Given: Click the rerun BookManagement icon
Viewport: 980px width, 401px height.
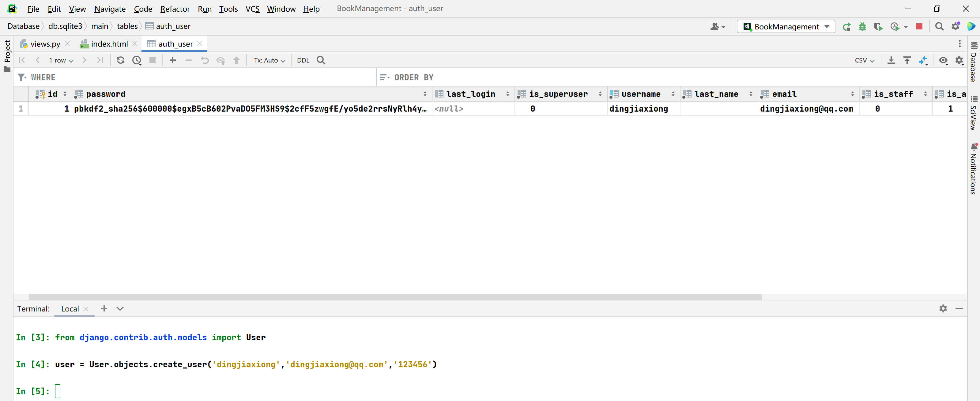Looking at the screenshot, I should (846, 26).
